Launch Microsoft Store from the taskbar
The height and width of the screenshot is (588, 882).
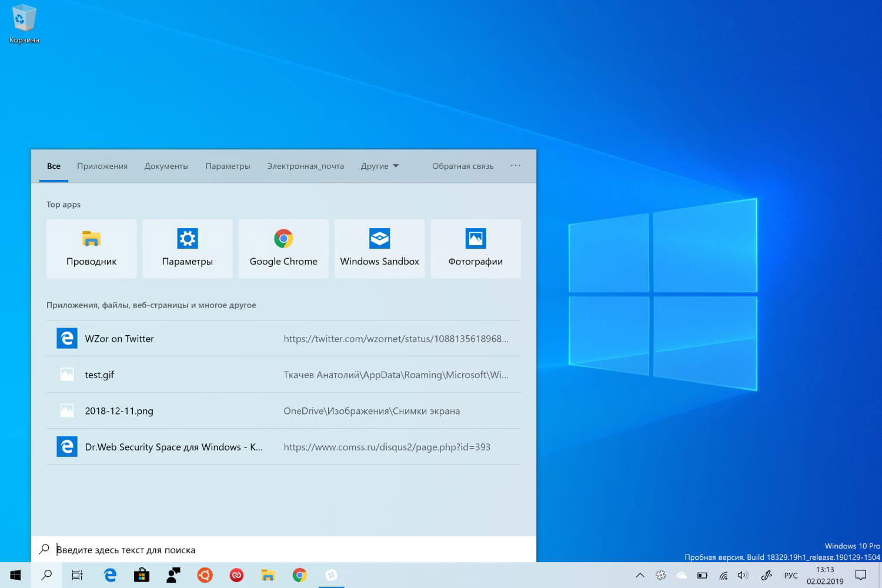[x=142, y=575]
